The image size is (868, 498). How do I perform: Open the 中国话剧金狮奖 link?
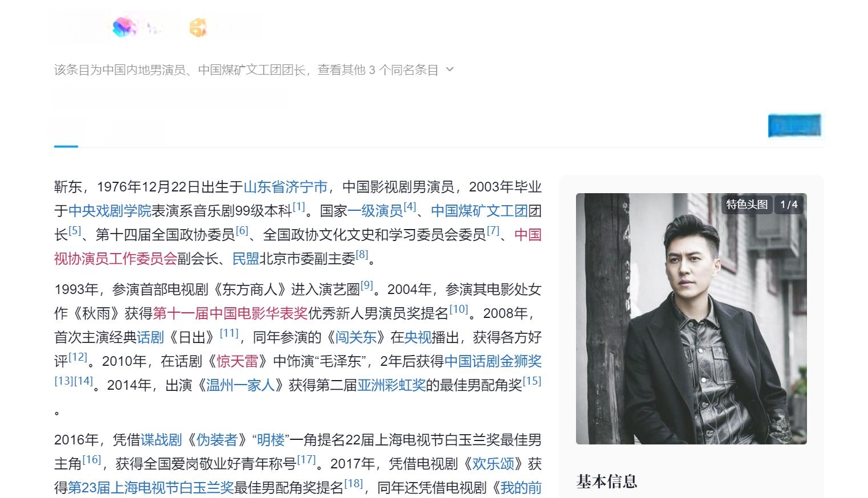pyautogui.click(x=493, y=361)
